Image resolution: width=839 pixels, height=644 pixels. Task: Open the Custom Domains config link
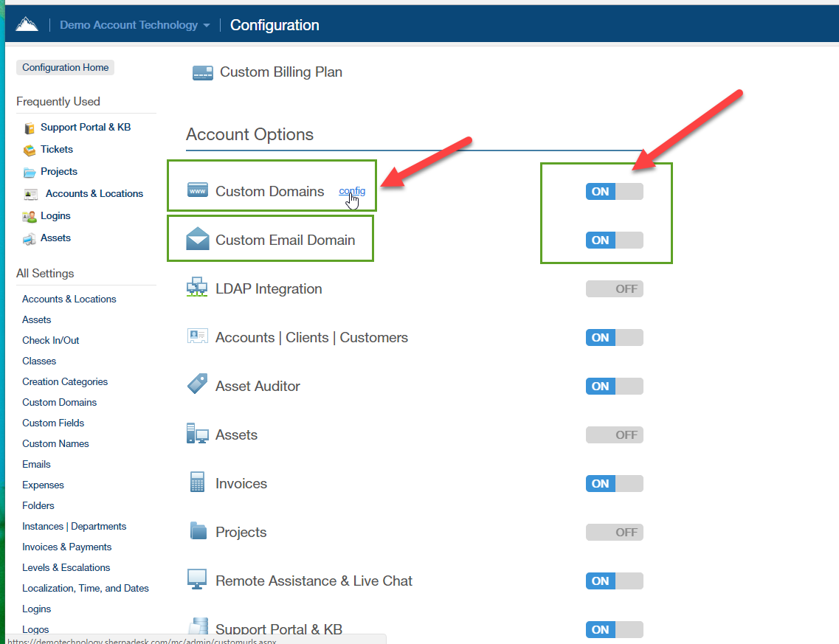point(351,191)
